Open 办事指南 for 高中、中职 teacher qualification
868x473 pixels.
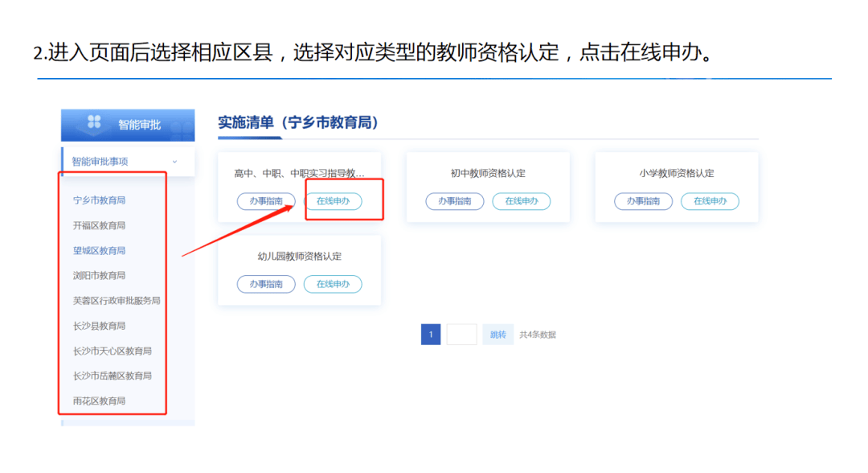[266, 201]
